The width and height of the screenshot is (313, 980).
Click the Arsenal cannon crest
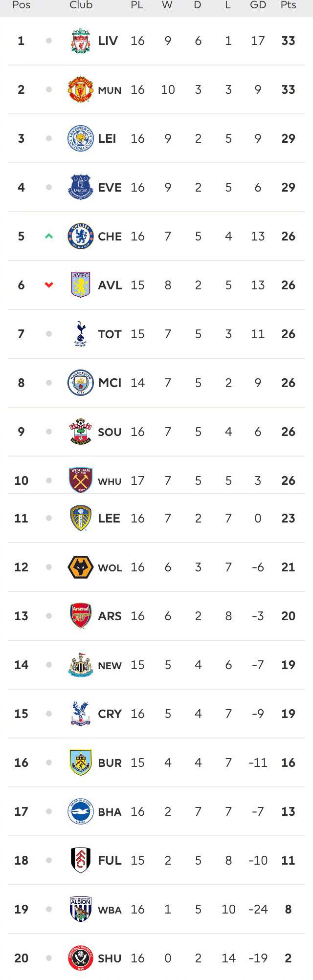80,616
